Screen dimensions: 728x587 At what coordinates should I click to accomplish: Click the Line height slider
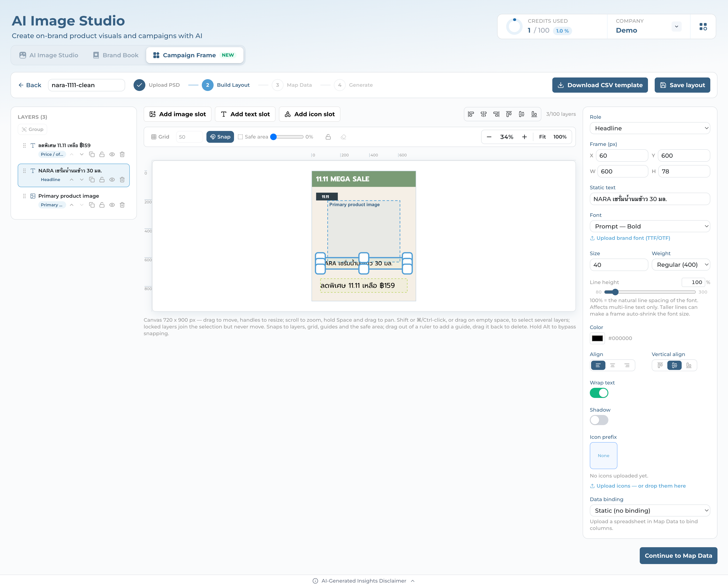tap(649, 292)
